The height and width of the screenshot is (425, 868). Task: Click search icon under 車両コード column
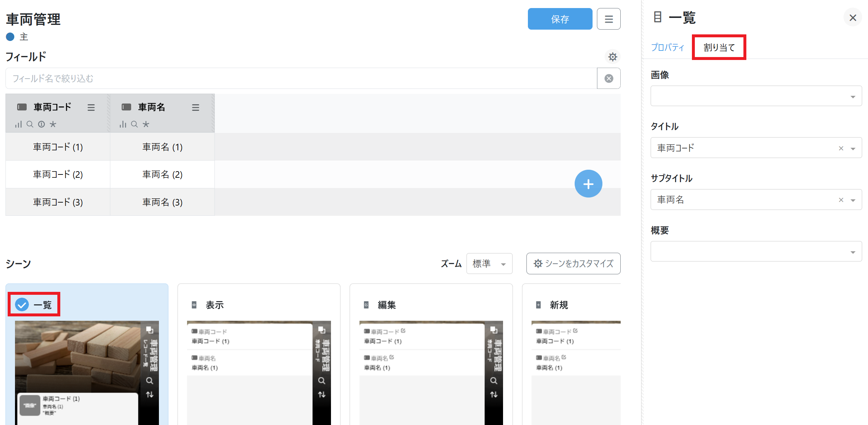point(30,124)
